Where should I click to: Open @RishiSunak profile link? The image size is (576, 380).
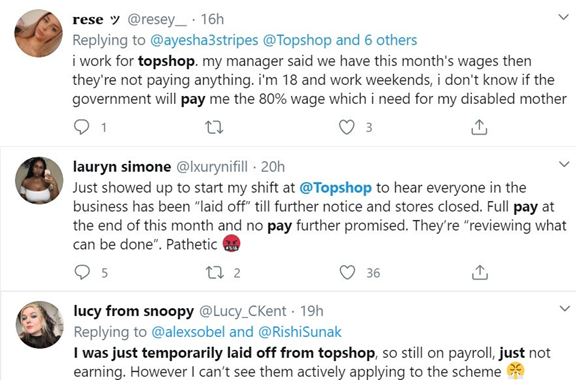[300, 332]
